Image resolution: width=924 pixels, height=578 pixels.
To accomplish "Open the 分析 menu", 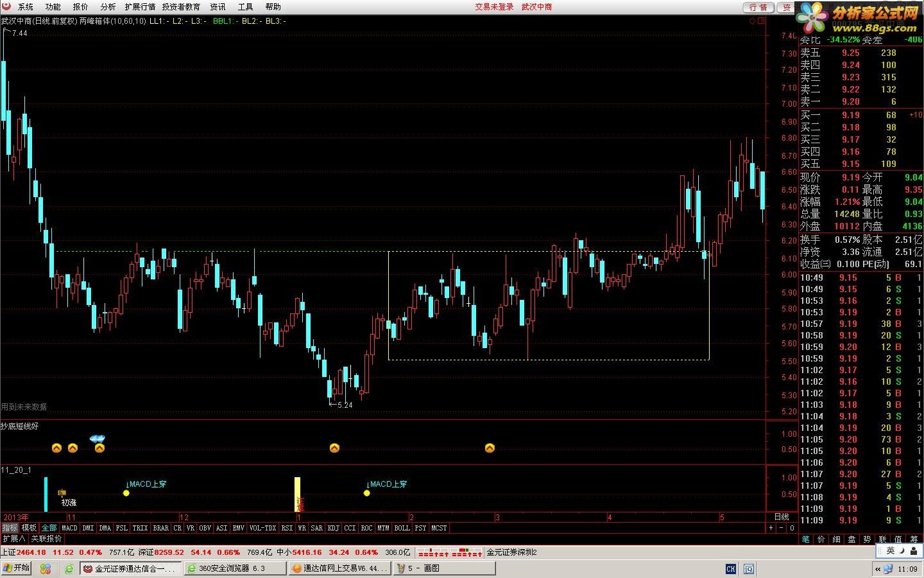I will (108, 6).
